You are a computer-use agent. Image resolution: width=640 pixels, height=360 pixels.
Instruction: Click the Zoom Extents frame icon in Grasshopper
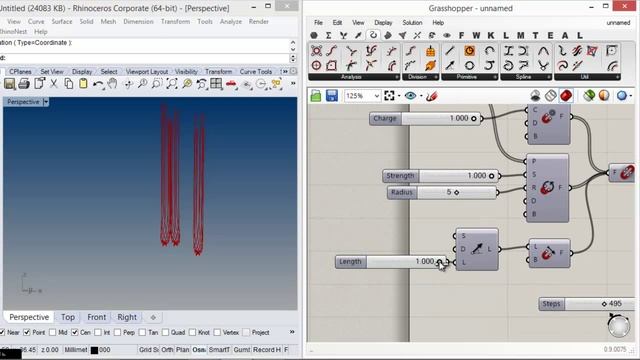[389, 96]
